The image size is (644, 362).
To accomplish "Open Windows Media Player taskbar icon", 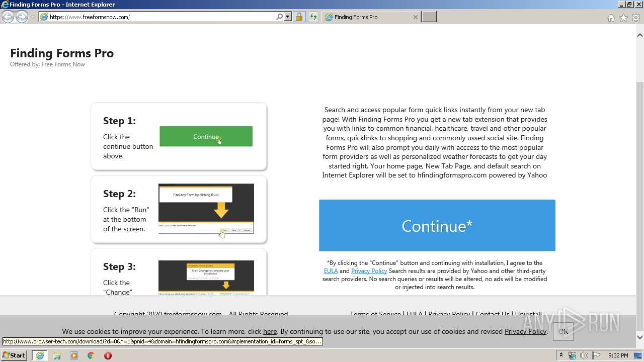I will 74,355.
